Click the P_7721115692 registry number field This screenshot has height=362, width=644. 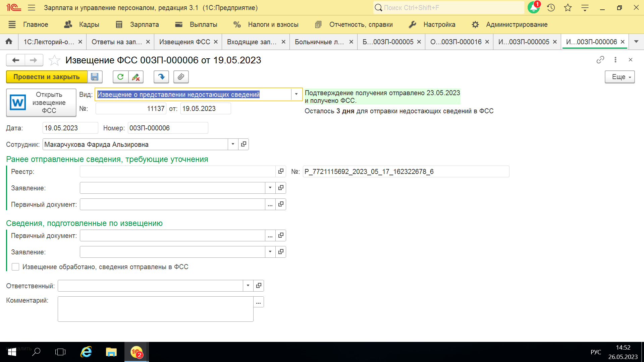(x=406, y=172)
